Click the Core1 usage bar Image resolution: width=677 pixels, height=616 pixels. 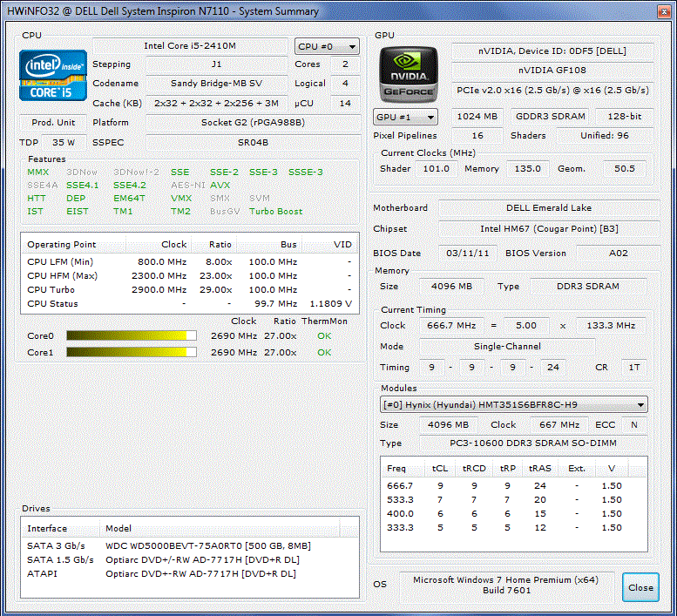point(132,352)
